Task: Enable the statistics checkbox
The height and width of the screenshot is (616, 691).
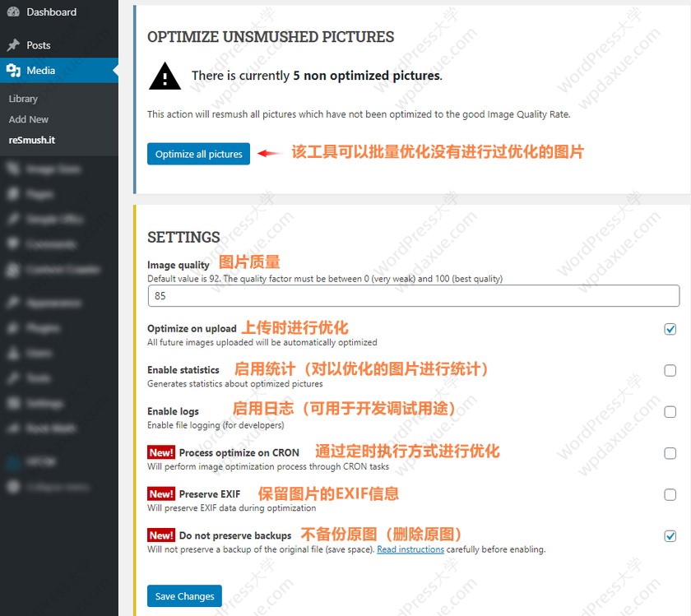Action: click(x=670, y=371)
